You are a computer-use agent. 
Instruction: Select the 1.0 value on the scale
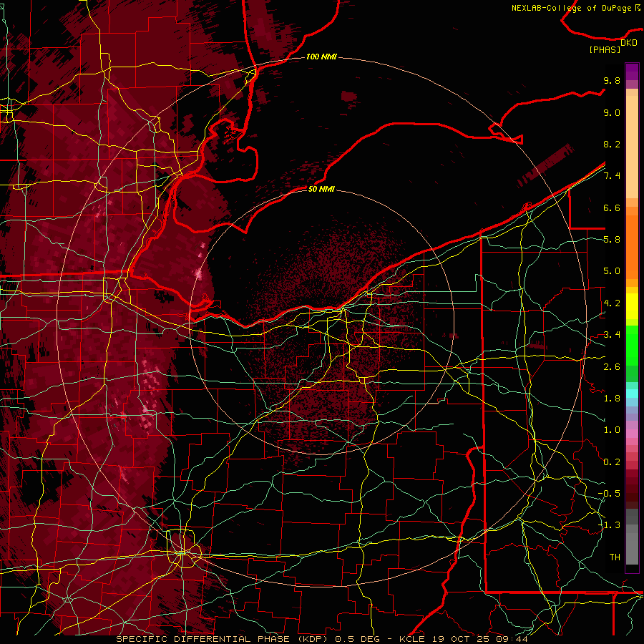click(612, 430)
